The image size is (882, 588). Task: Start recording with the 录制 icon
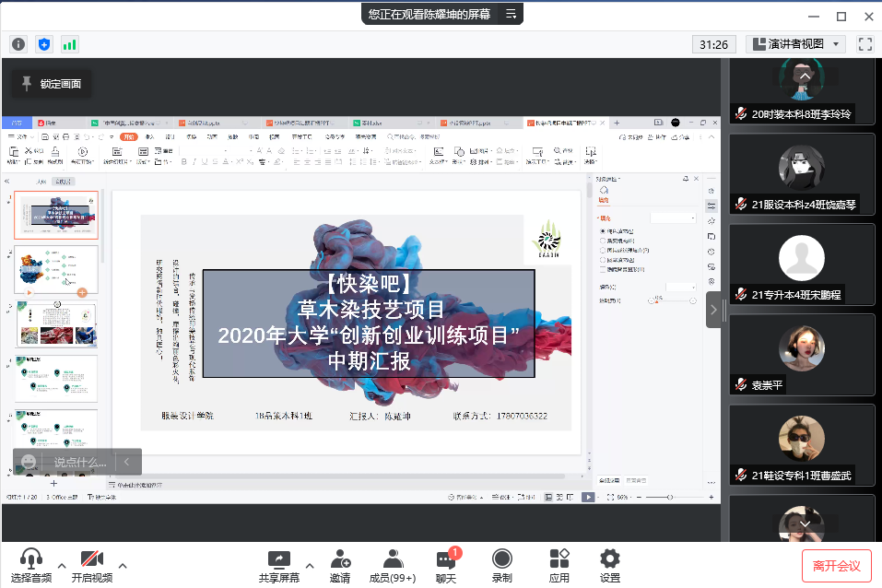(x=501, y=564)
